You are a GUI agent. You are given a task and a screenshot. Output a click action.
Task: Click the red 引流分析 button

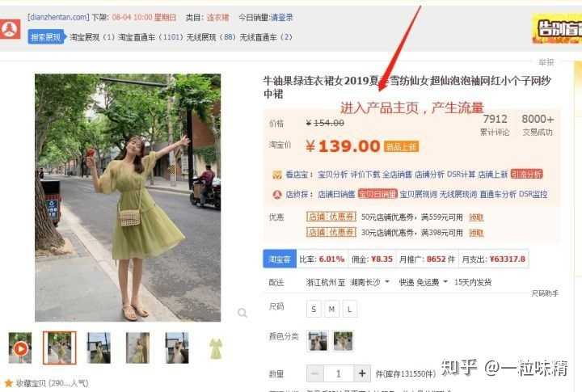click(x=527, y=174)
